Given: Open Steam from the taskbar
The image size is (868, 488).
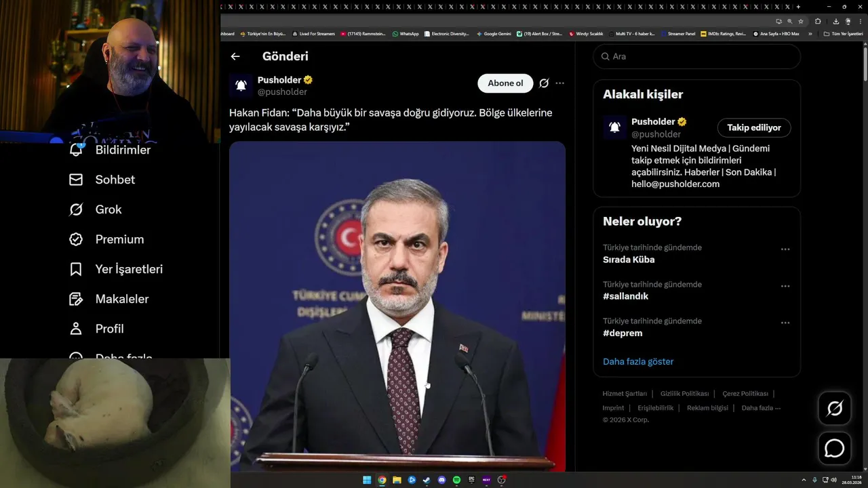Looking at the screenshot, I should coord(427,480).
